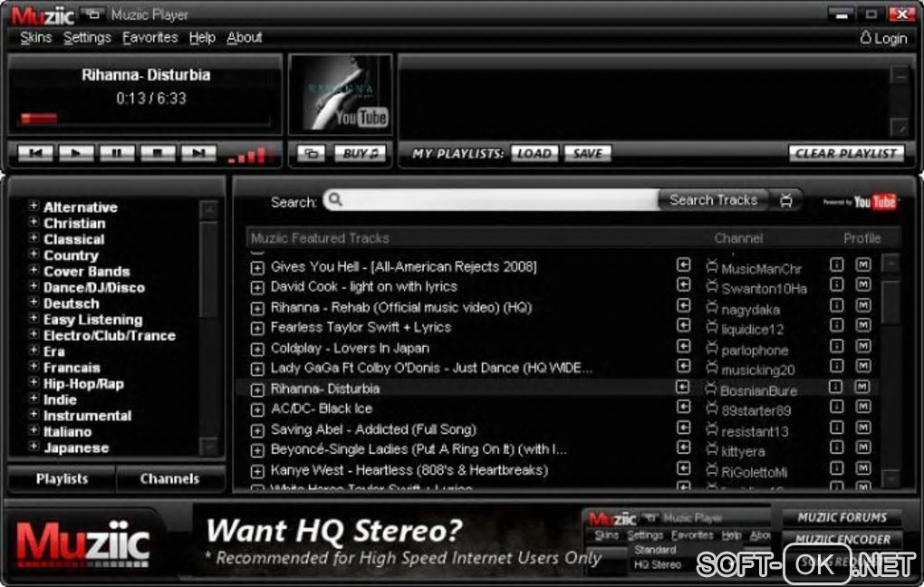This screenshot has height=587, width=924.
Task: Switch to the Playlists tab
Action: click(62, 478)
